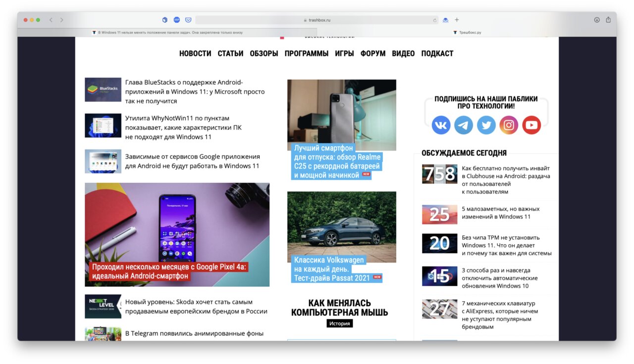Open the Clubhouse invite discussion link

pos(506,180)
